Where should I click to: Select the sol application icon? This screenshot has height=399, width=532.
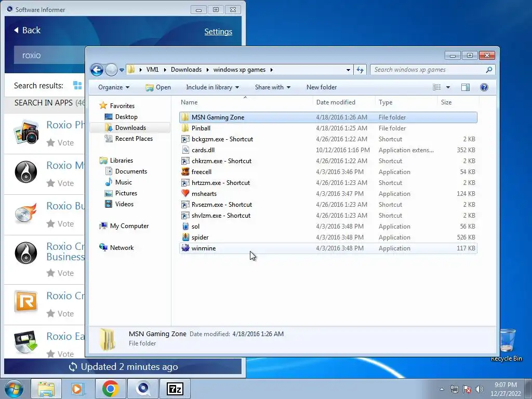(185, 227)
